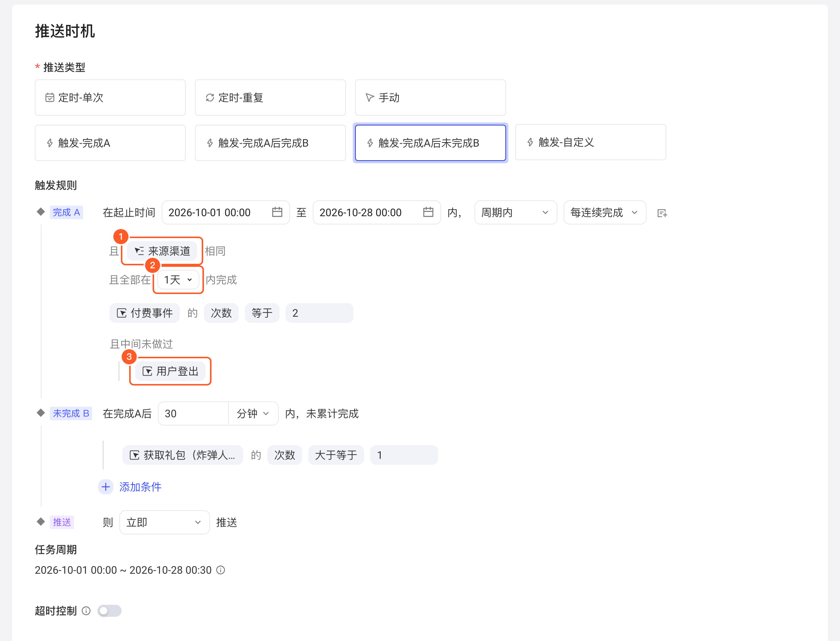The width and height of the screenshot is (840, 641).
Task: Select the 定时-单次 push type
Action: coord(110,98)
